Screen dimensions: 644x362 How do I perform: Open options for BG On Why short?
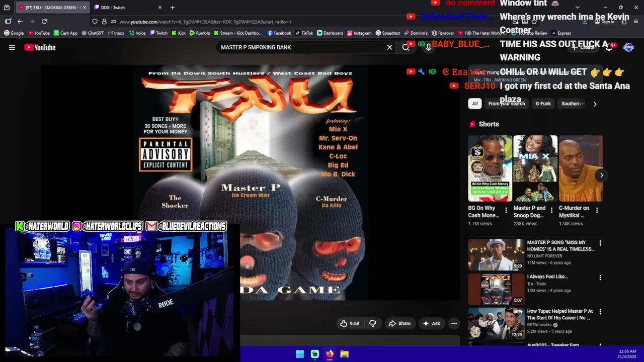[506, 210]
